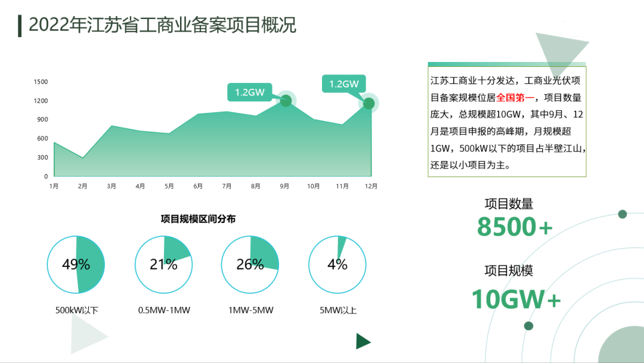This screenshot has height=363, width=644.
Task: Click the 49% pie chart
Action: coord(76,265)
